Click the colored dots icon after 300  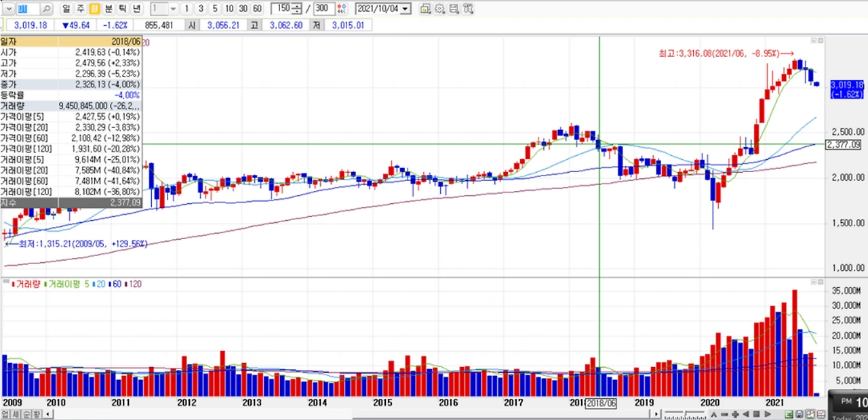342,9
